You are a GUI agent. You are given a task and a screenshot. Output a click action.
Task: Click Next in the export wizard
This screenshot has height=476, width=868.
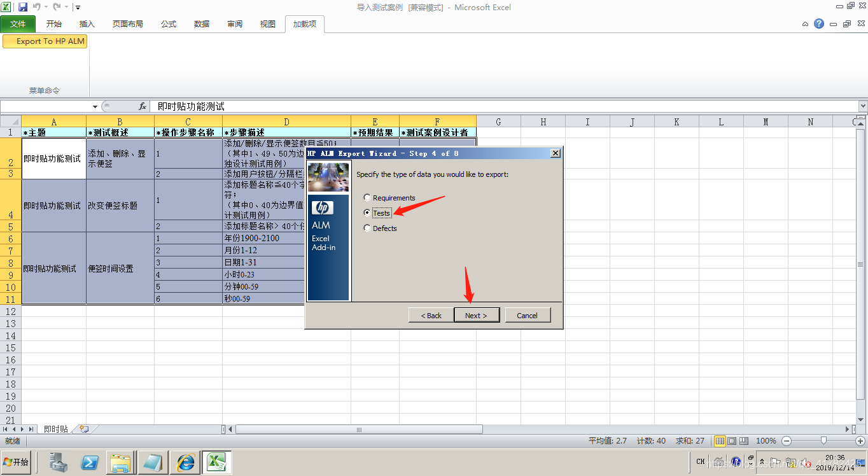(476, 315)
